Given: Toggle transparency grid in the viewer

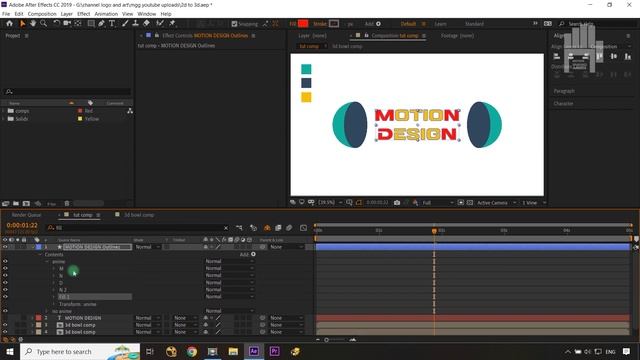Looking at the screenshot, I should click(470, 202).
